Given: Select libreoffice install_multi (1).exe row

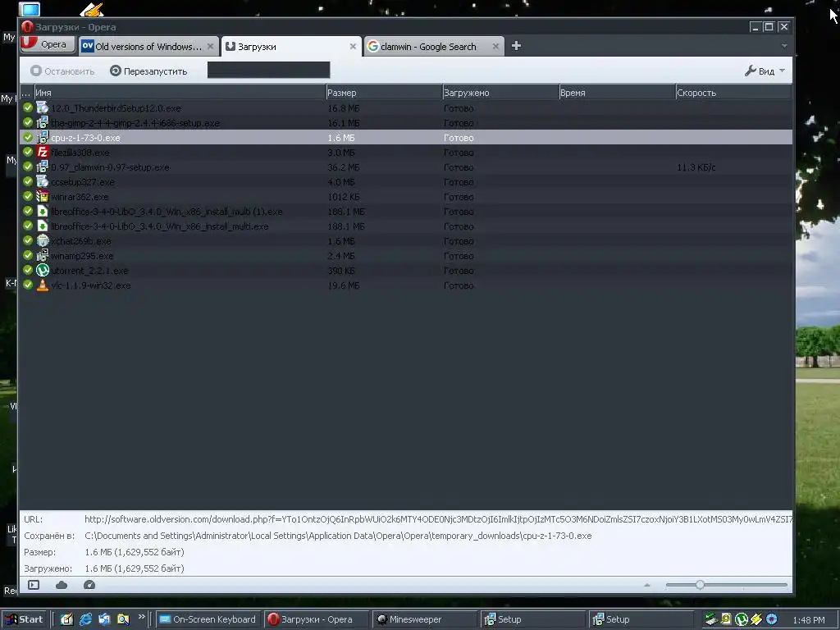Looking at the screenshot, I should click(406, 212).
